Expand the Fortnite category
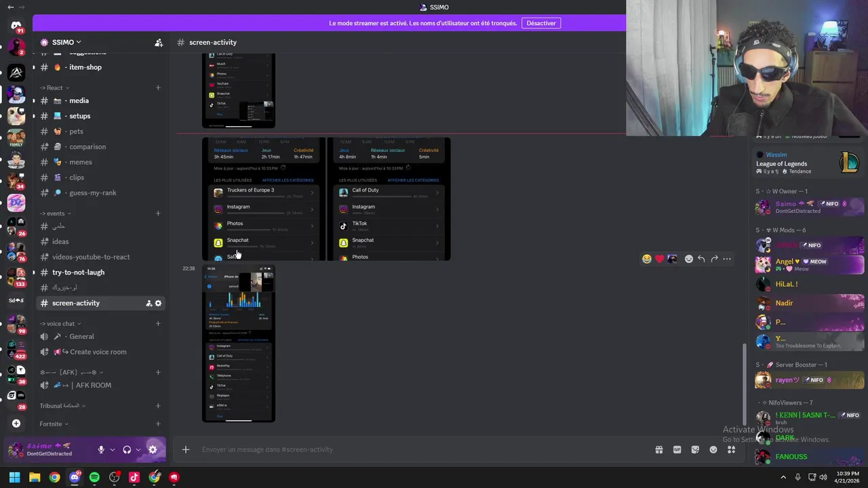Viewport: 868px width, 488px height. (54, 424)
